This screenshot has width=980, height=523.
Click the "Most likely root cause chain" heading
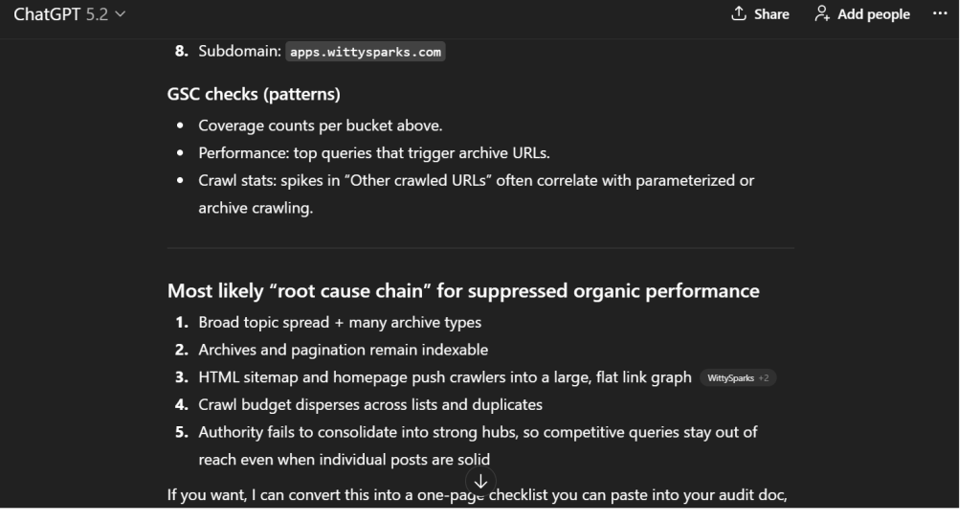point(463,291)
